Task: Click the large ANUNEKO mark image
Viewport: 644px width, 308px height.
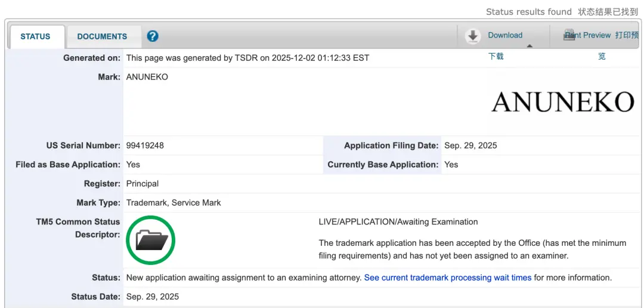Action: point(562,102)
